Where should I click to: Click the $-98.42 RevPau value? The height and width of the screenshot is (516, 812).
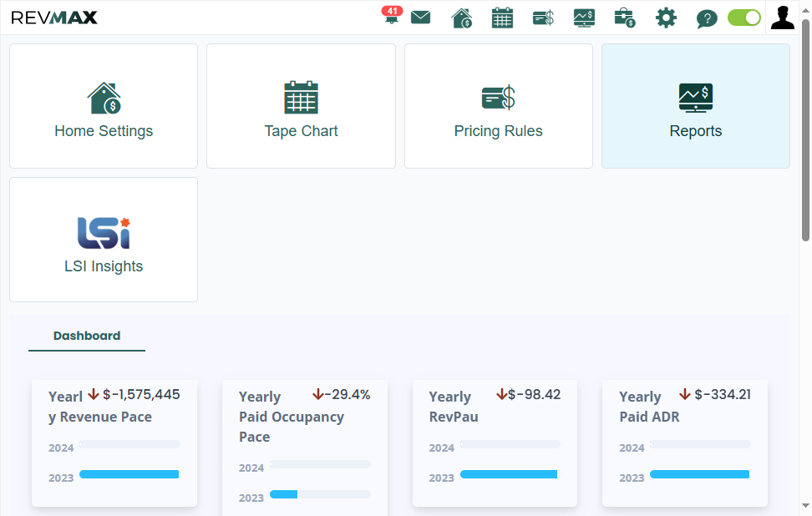(x=534, y=394)
